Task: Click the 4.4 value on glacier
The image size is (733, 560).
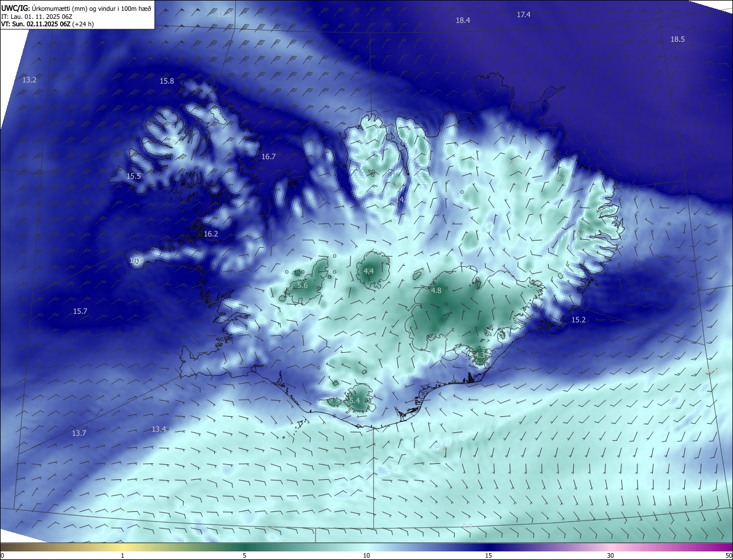Action: [368, 271]
